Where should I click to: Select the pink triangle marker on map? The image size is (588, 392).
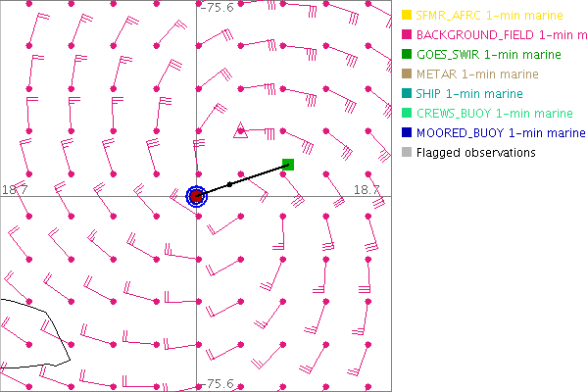240,127
